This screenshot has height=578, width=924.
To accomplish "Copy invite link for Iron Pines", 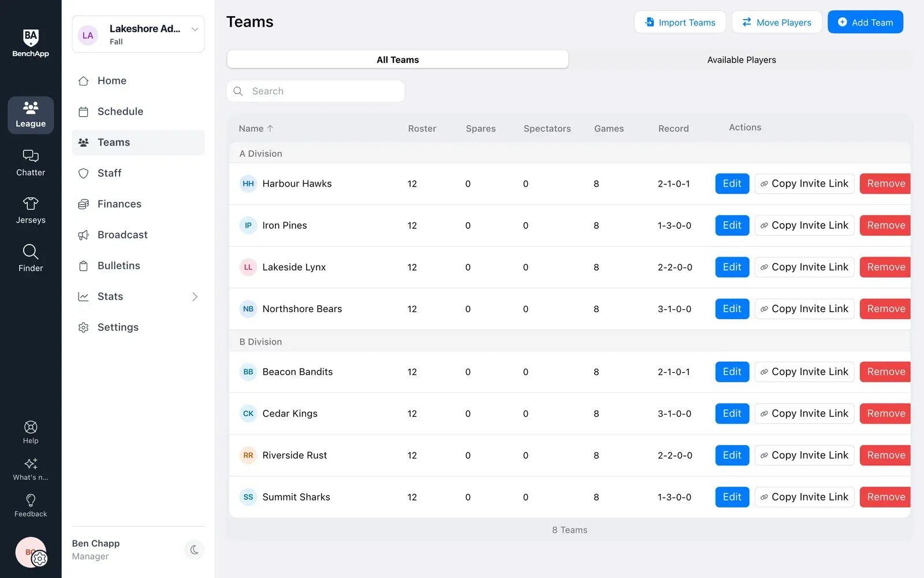I will 804,225.
